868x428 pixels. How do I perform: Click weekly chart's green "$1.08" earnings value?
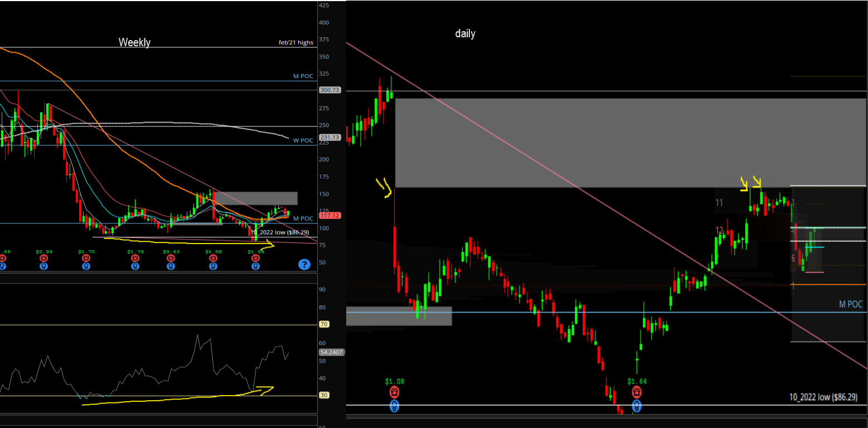click(x=213, y=252)
